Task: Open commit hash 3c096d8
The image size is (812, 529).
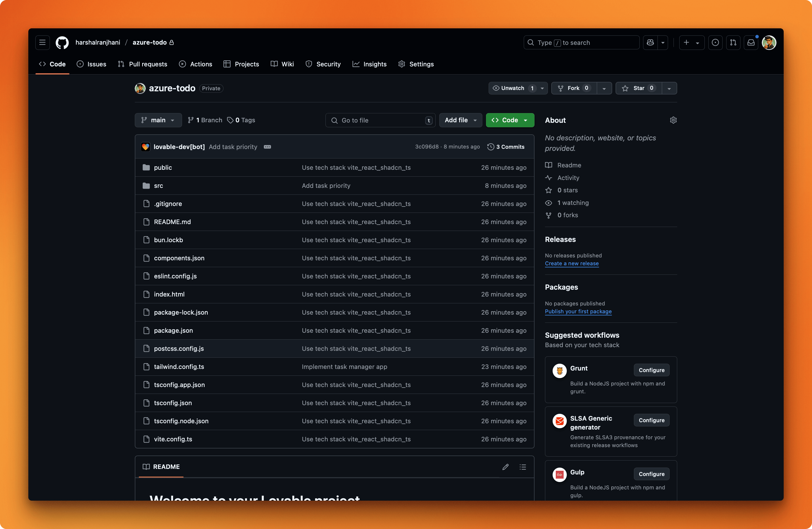Action: tap(426, 147)
